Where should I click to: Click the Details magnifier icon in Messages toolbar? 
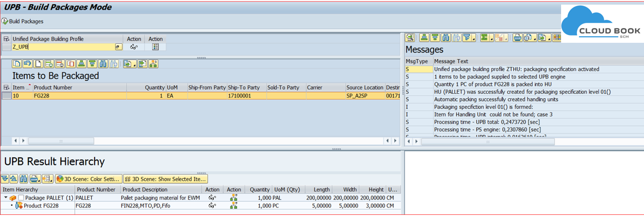point(410,38)
